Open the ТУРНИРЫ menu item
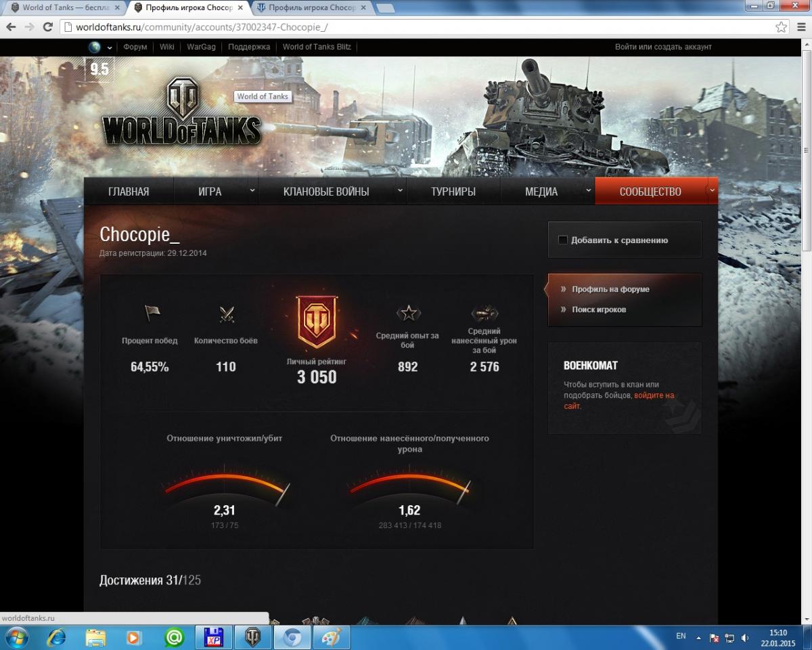 click(453, 192)
